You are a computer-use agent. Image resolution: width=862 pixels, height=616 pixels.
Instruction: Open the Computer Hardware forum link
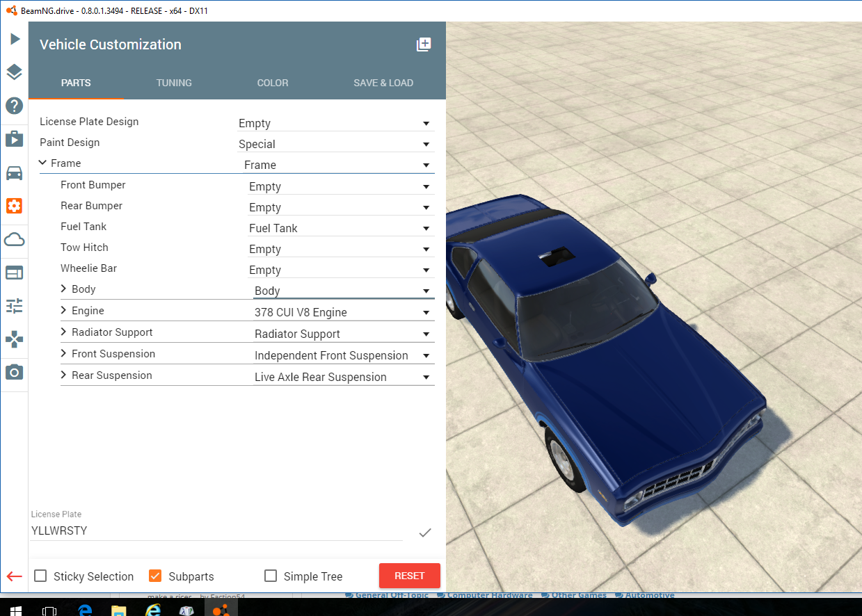(x=489, y=595)
